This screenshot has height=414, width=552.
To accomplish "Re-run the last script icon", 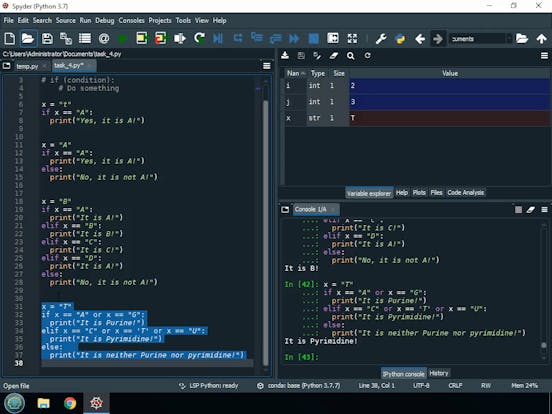I will (x=199, y=38).
